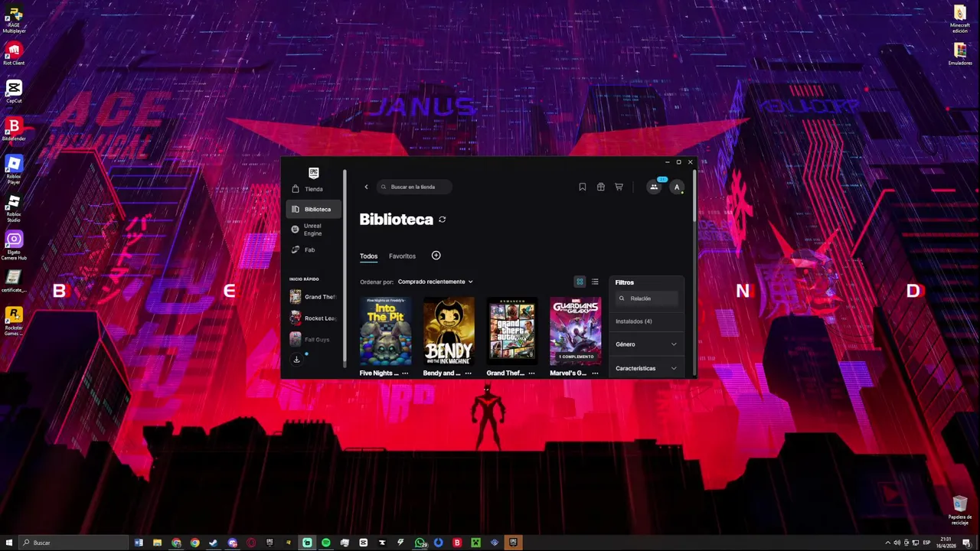Expand the Género filter

pyautogui.click(x=646, y=344)
